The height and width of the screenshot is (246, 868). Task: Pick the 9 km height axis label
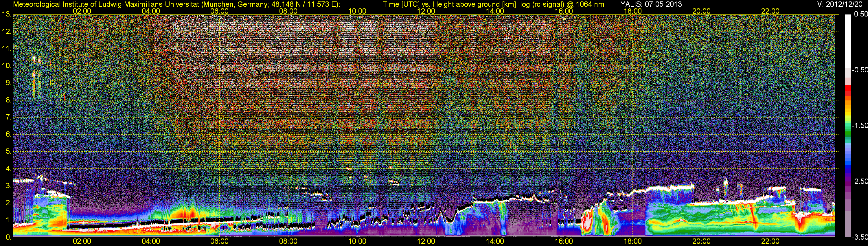tap(8, 83)
